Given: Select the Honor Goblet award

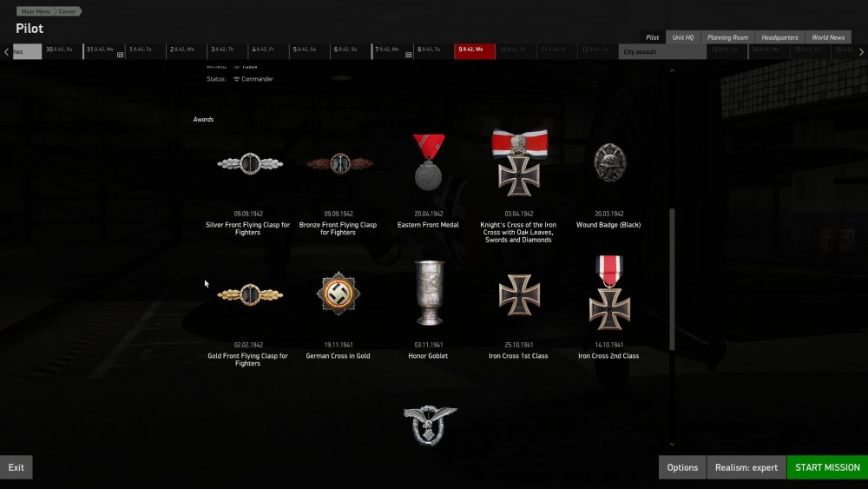Looking at the screenshot, I should [429, 293].
